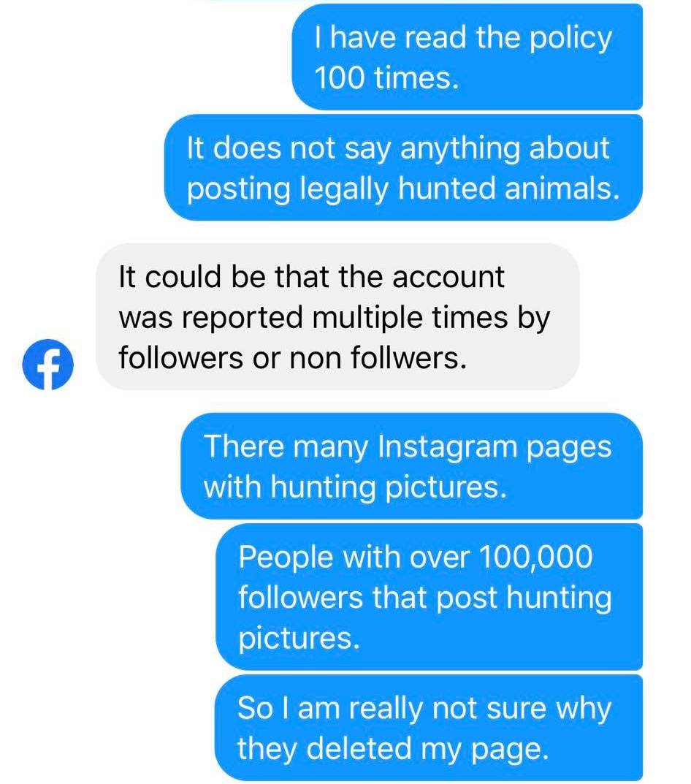Click the number "100,000" in the message

535,557
